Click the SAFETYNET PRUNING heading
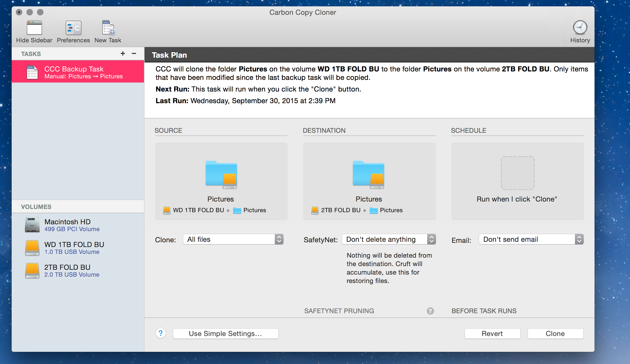This screenshot has height=364, width=630. coord(339,311)
